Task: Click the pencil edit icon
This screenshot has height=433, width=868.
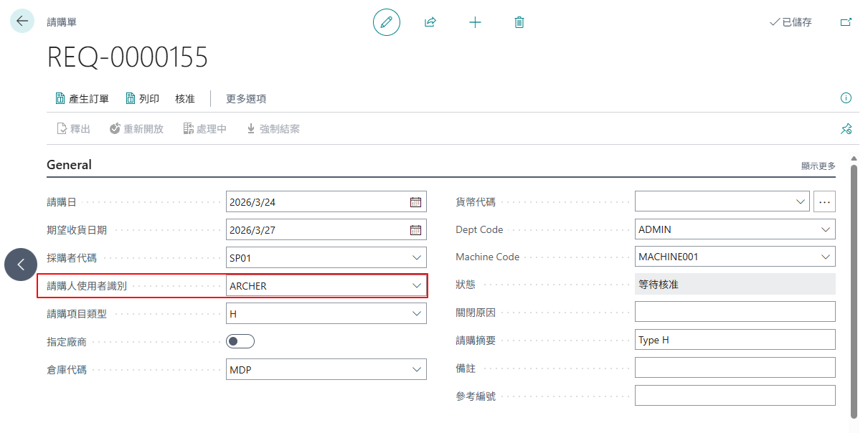Action: tap(387, 22)
